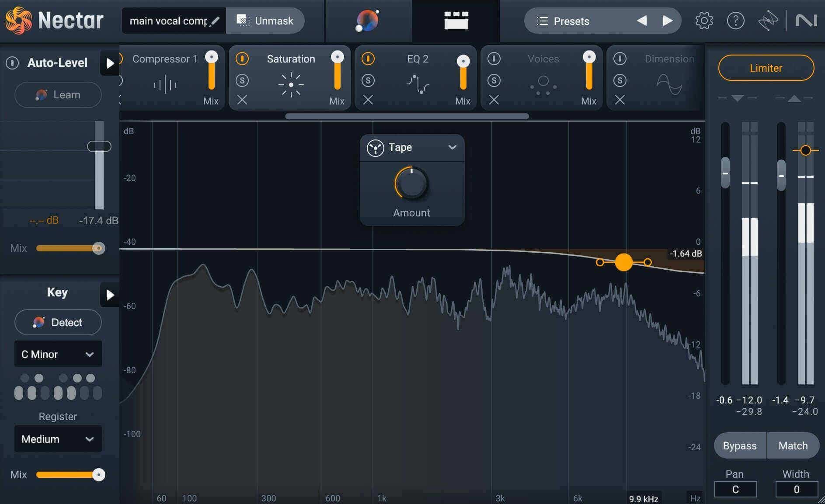825x504 pixels.
Task: Click the Auto-Level target level handle
Action: point(99,146)
